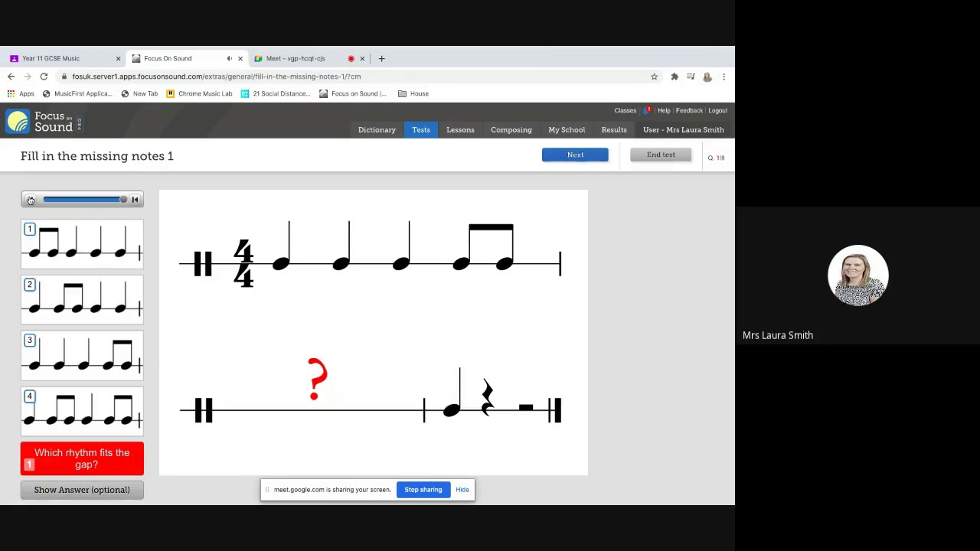The width and height of the screenshot is (980, 551).
Task: Close the Focus On Sound tab
Action: tap(240, 58)
